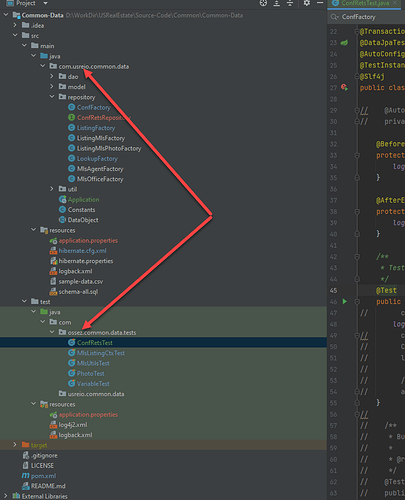The height and width of the screenshot is (500, 405).
Task: Select MlsUtilsTest test class
Action: (93, 363)
